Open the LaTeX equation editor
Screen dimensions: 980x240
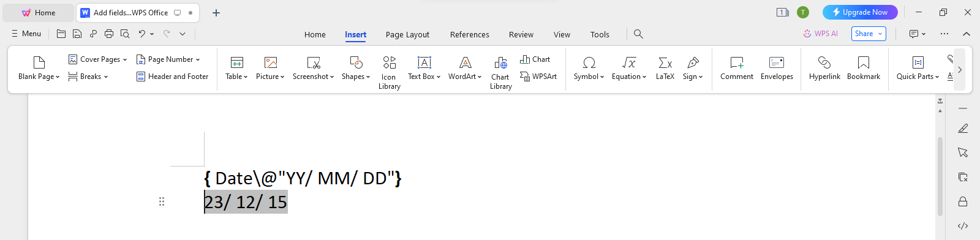(x=665, y=68)
